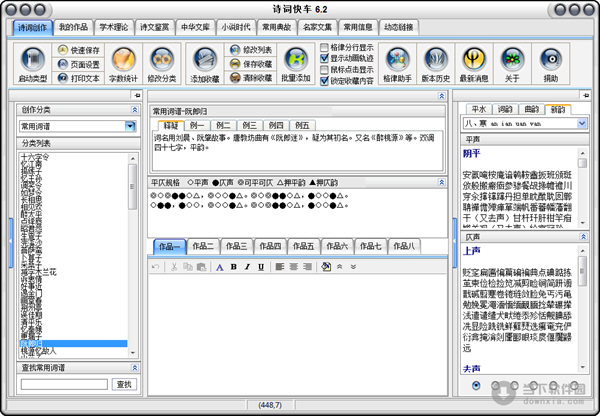Toggle bold formatting B
Image resolution: width=600 pixels, height=416 pixels.
233,267
